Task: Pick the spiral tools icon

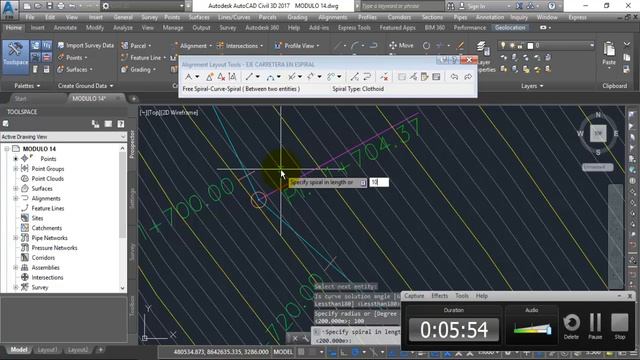Action: pyautogui.click(x=331, y=77)
